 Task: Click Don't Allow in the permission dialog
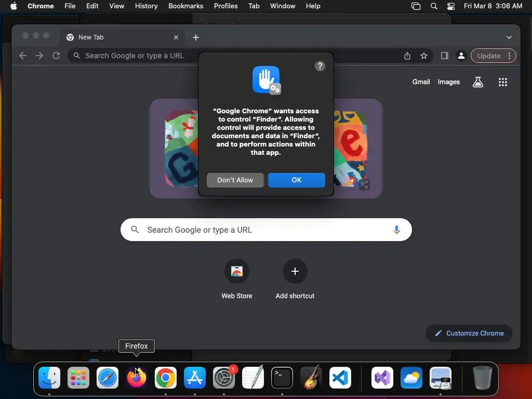(235, 180)
